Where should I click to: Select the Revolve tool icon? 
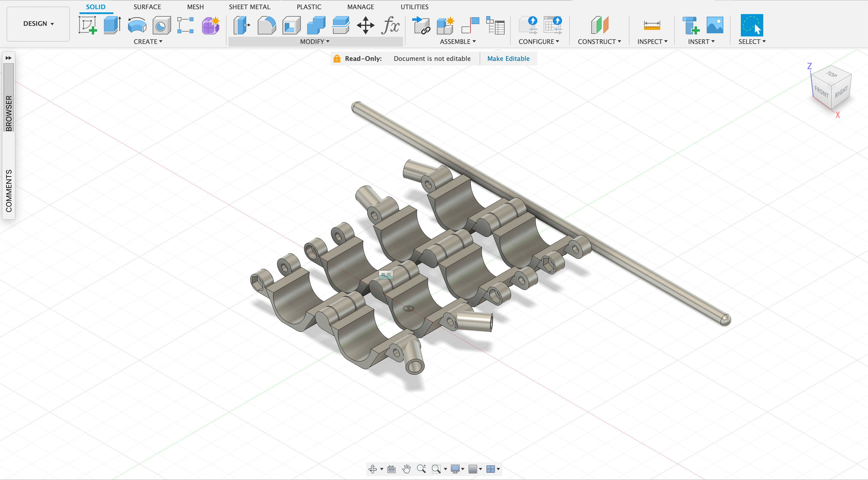point(137,25)
